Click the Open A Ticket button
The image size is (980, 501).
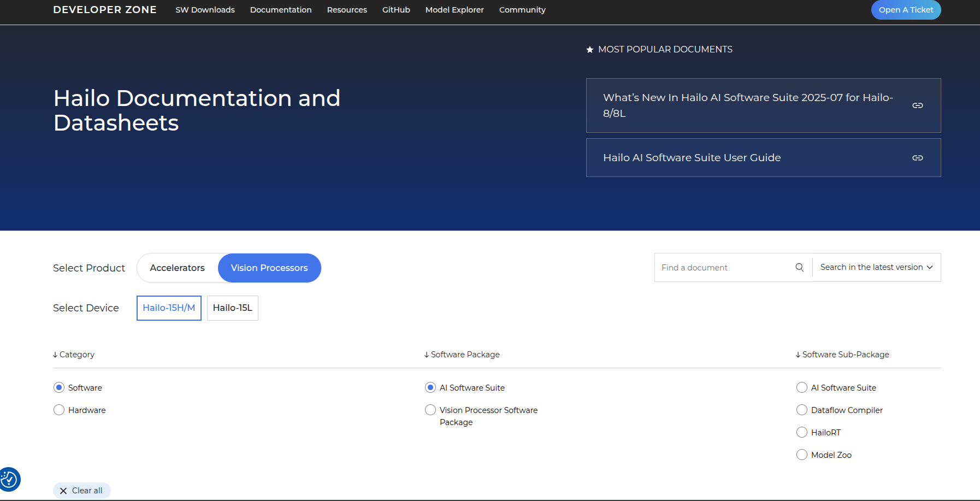click(906, 10)
